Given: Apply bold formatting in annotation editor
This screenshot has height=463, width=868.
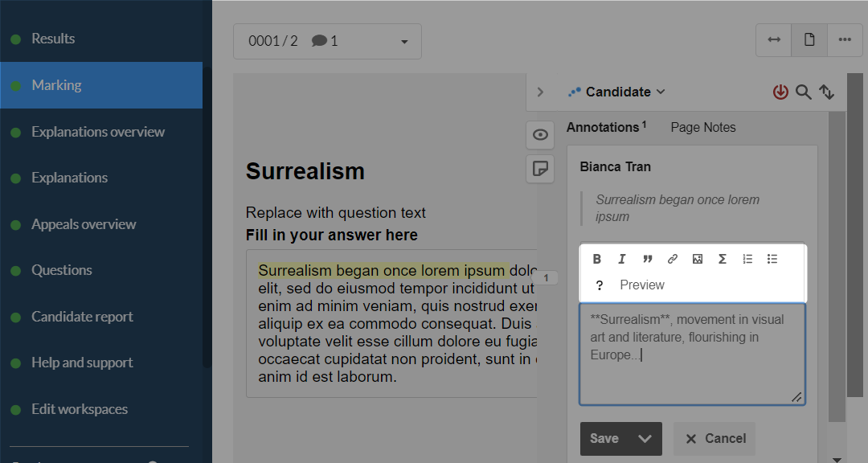Looking at the screenshot, I should (596, 259).
